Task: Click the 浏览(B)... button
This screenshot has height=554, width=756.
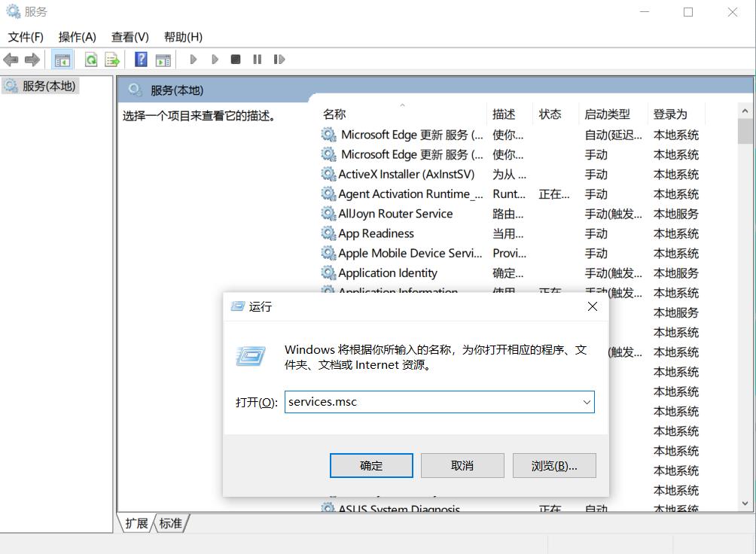Action: 554,466
